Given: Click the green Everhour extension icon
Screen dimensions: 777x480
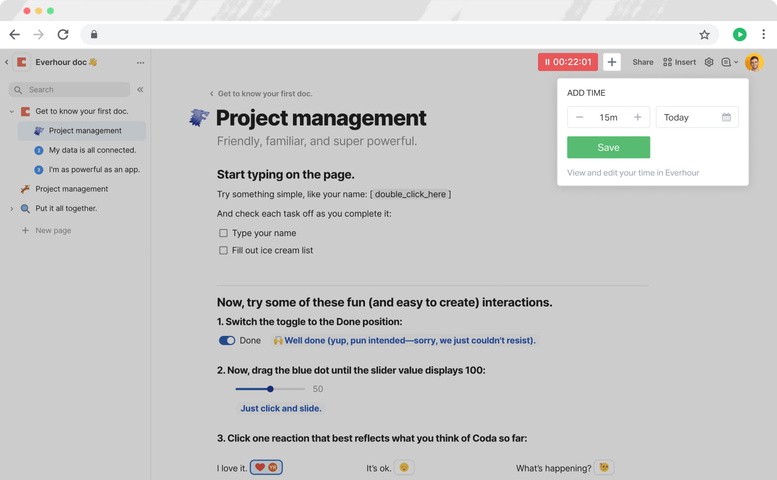Looking at the screenshot, I should [x=739, y=34].
